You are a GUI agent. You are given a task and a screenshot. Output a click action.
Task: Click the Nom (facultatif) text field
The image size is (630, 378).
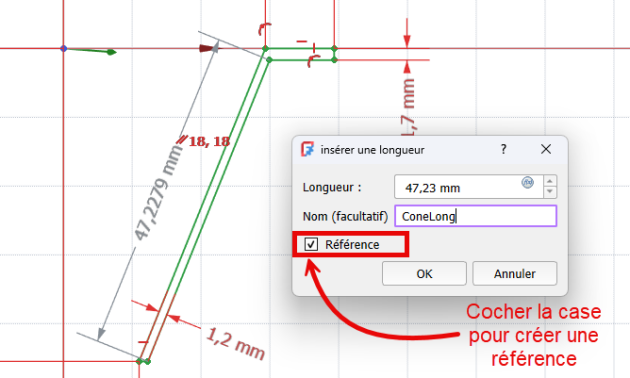[476, 216]
